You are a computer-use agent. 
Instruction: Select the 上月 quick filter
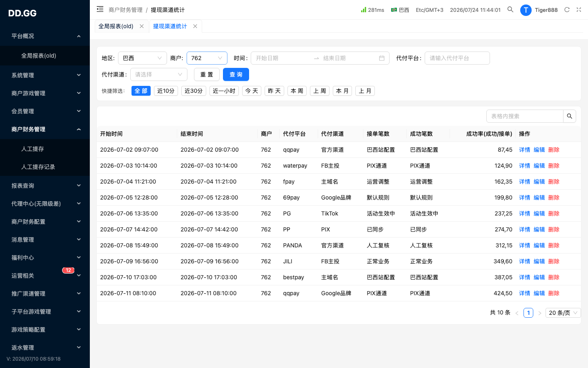365,91
